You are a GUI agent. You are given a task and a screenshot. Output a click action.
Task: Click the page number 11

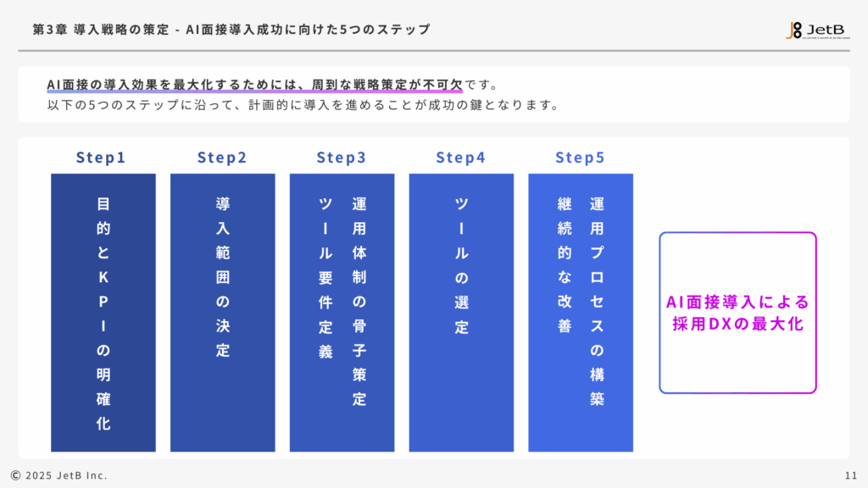coord(851,475)
